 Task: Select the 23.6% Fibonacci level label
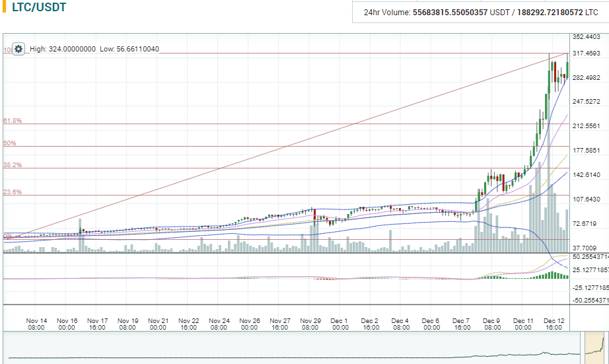click(x=13, y=192)
